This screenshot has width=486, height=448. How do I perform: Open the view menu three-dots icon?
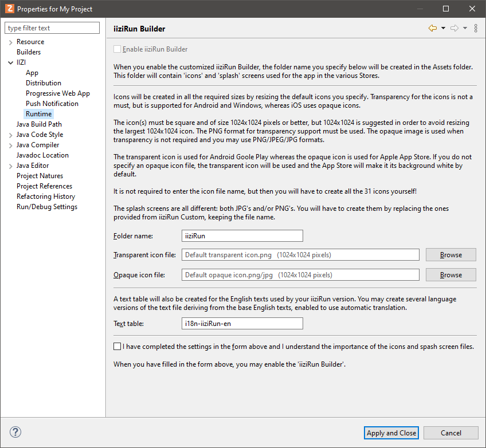pyautogui.click(x=476, y=28)
